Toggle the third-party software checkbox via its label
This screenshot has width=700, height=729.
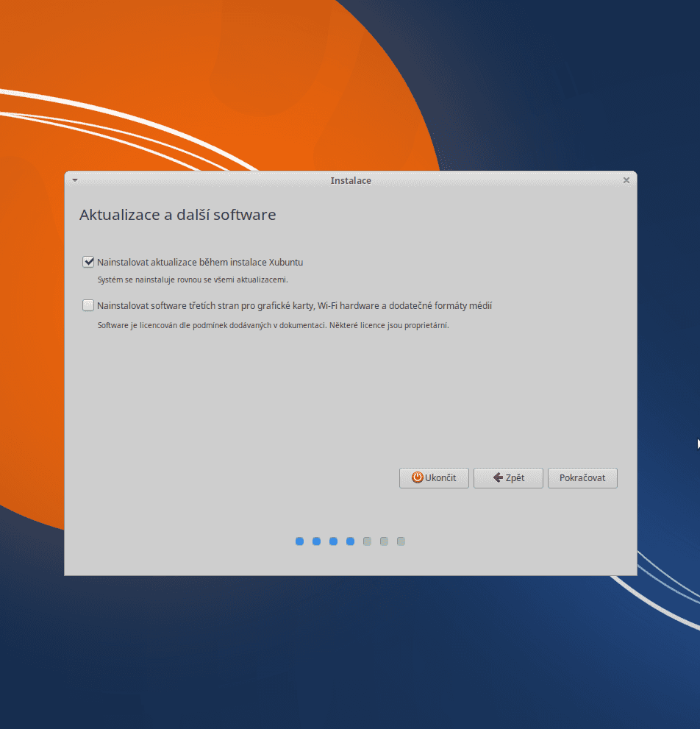point(294,305)
